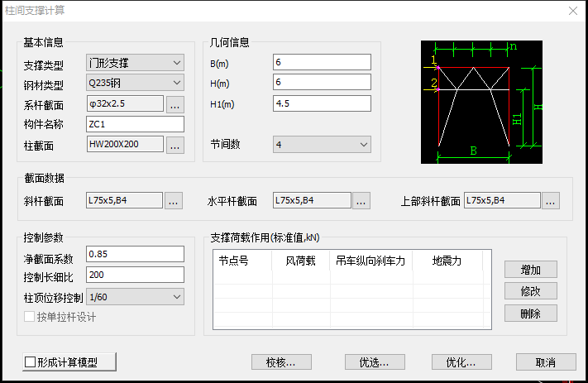
Task: Click the 修改 button
Action: [531, 291]
